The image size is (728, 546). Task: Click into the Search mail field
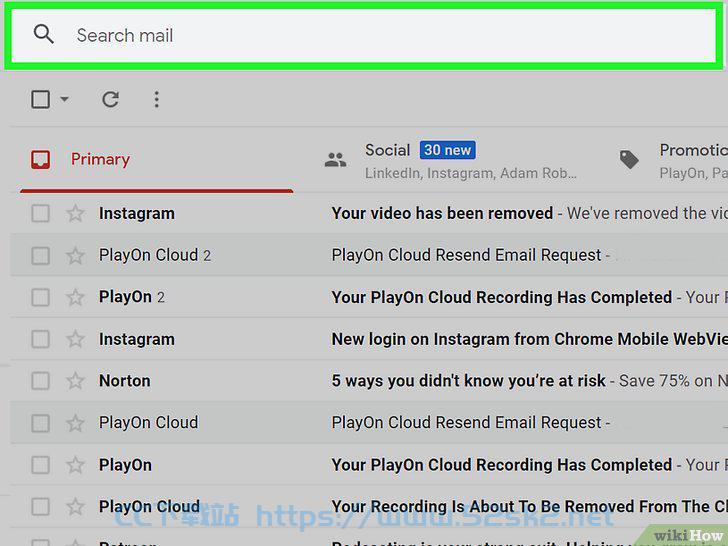[x=364, y=35]
